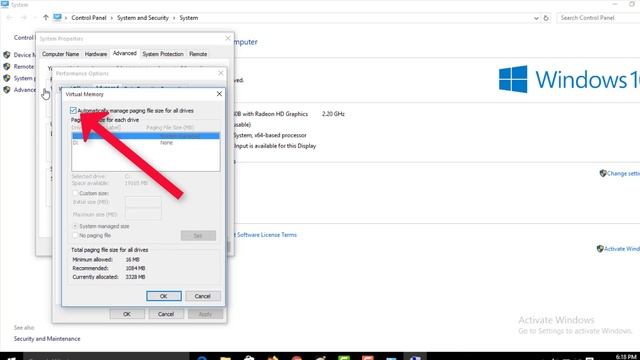640x360 pixels.
Task: Open the Software License Terms link
Action: coord(267,235)
